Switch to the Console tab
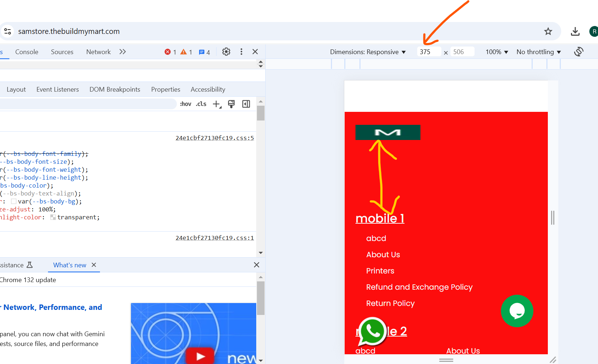The height and width of the screenshot is (364, 598). (x=27, y=52)
